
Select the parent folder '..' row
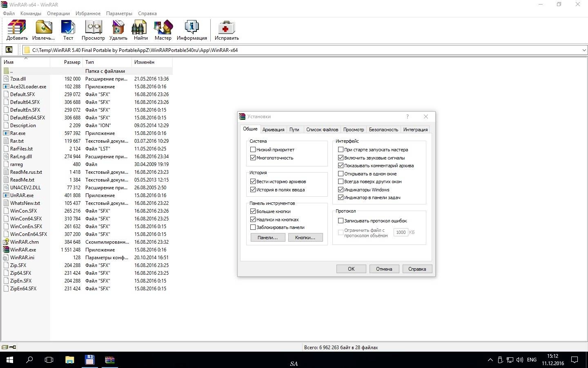[x=87, y=71]
